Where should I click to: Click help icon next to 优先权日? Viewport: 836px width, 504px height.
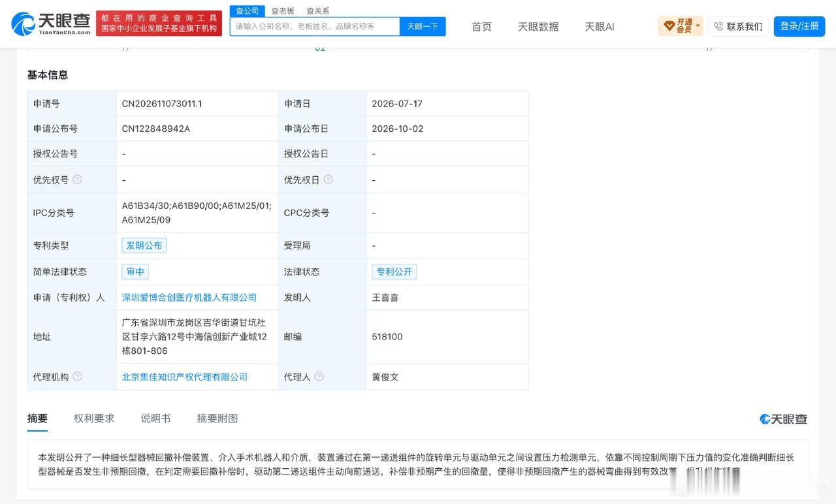[328, 180]
